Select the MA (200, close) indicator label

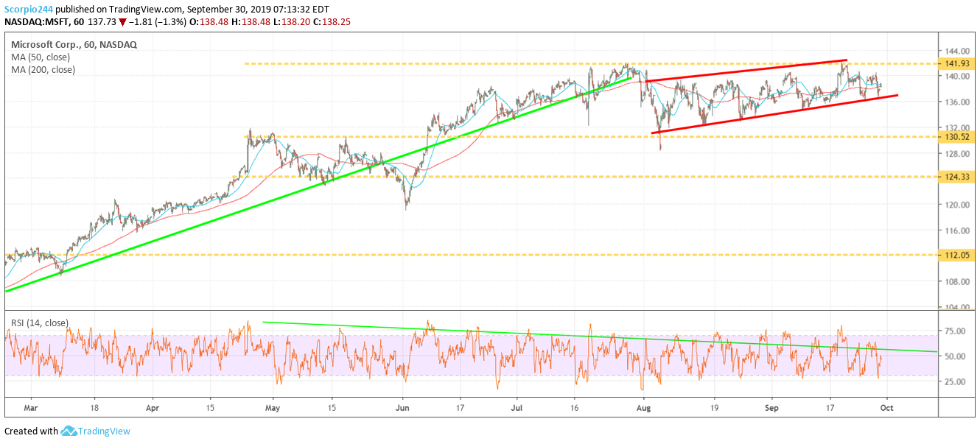(43, 70)
